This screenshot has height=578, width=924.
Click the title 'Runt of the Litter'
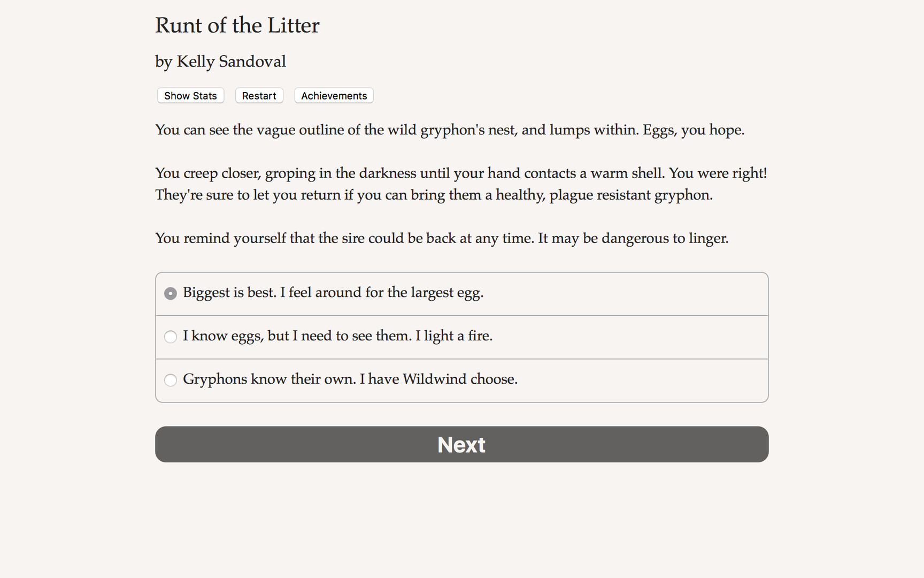(237, 25)
